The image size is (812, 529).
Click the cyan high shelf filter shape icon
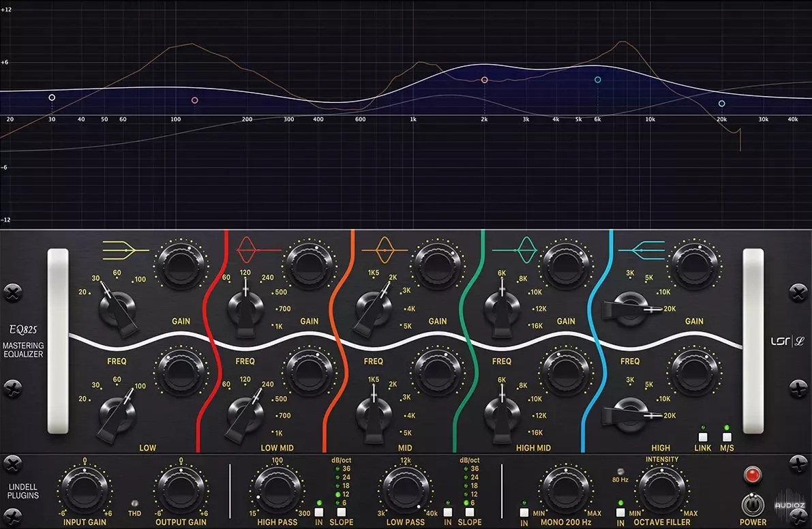[x=641, y=250]
